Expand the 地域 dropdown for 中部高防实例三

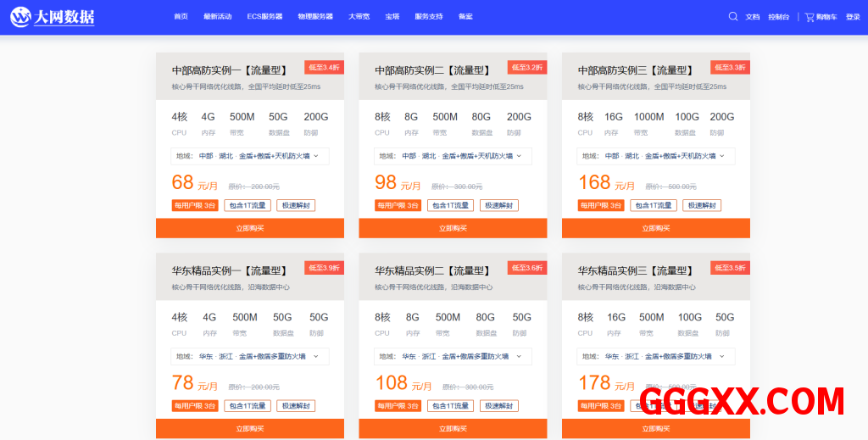(x=655, y=156)
